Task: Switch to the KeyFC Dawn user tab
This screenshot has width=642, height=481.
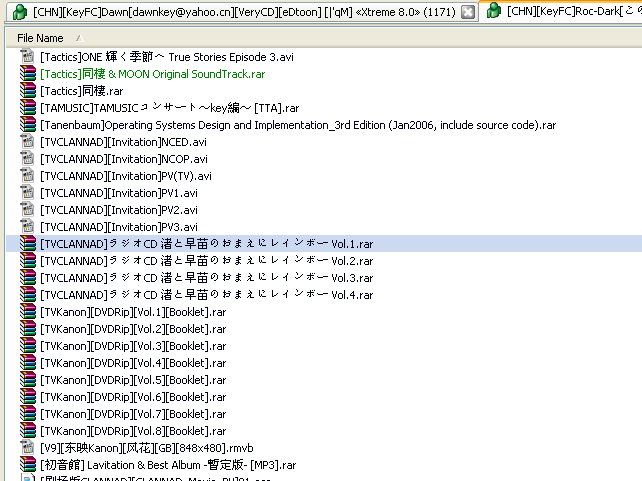Action: click(x=244, y=12)
